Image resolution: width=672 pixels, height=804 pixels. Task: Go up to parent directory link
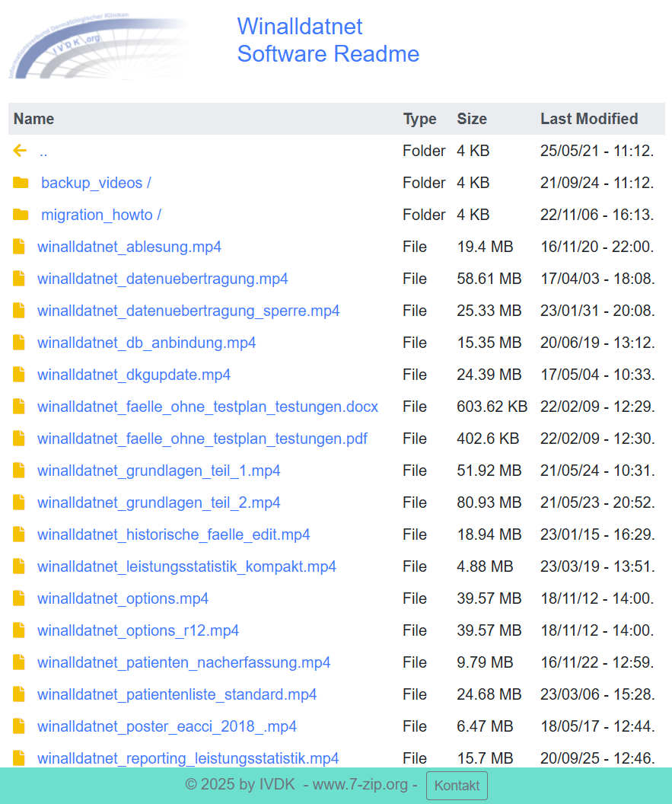coord(43,151)
